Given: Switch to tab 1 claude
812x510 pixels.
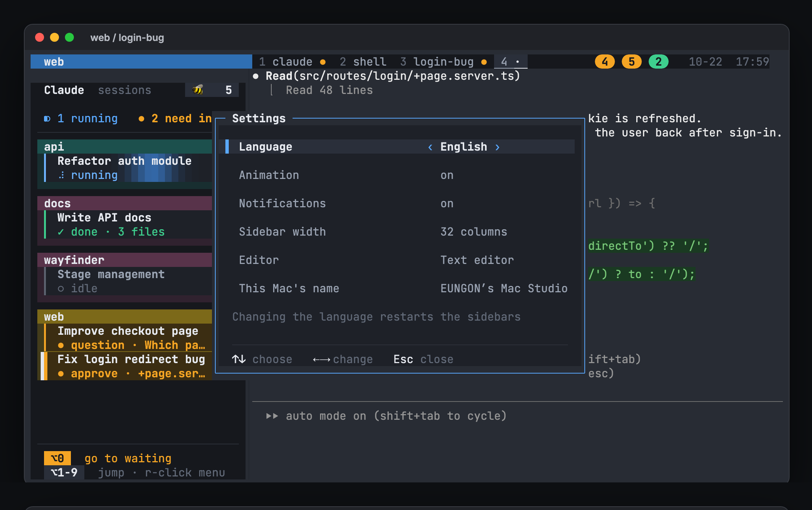Looking at the screenshot, I should [x=292, y=62].
